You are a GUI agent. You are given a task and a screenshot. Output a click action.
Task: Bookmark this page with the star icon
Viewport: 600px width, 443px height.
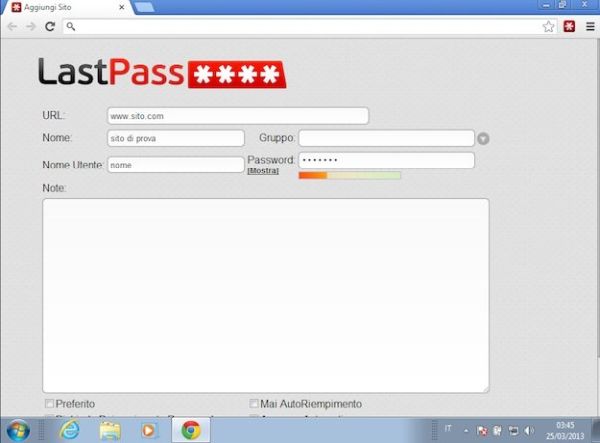[x=548, y=26]
